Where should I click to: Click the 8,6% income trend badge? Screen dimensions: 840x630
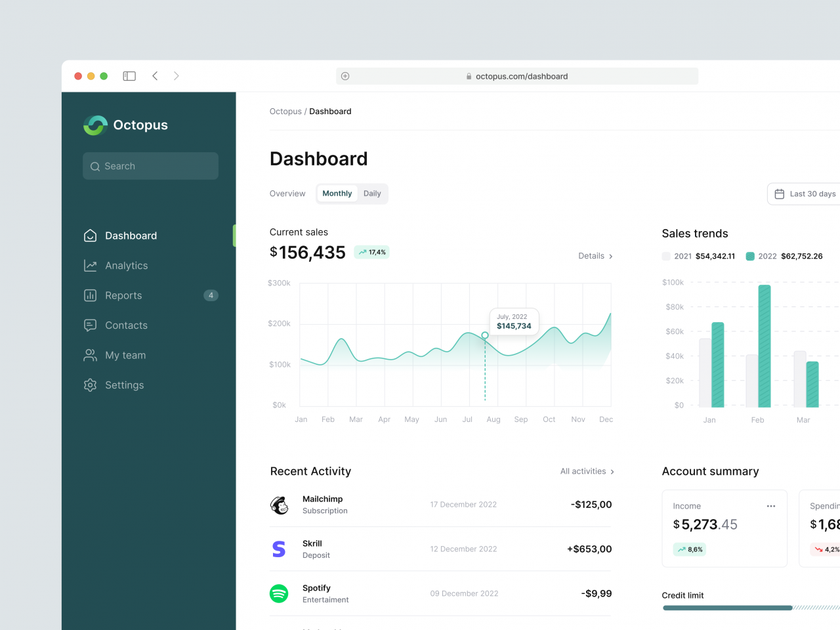pos(690,549)
